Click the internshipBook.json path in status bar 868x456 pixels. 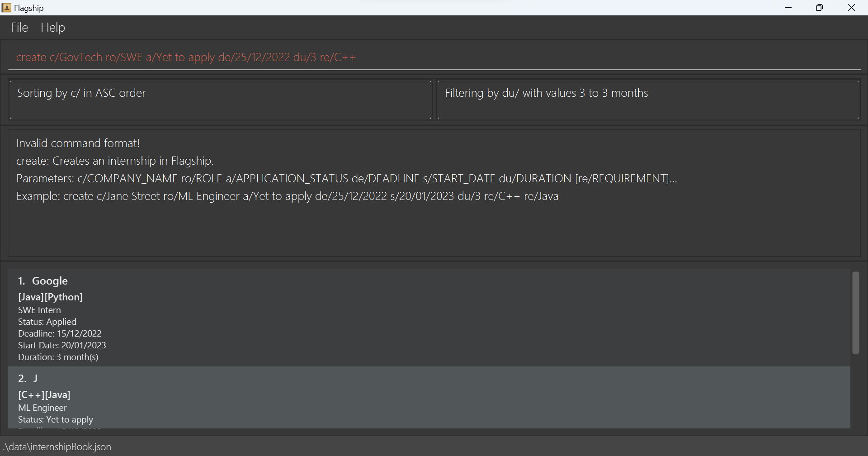(x=57, y=447)
